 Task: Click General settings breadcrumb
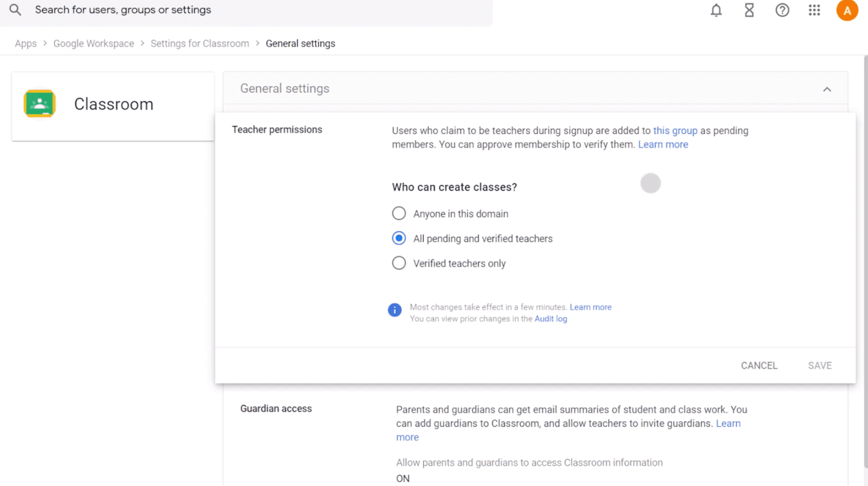click(300, 43)
